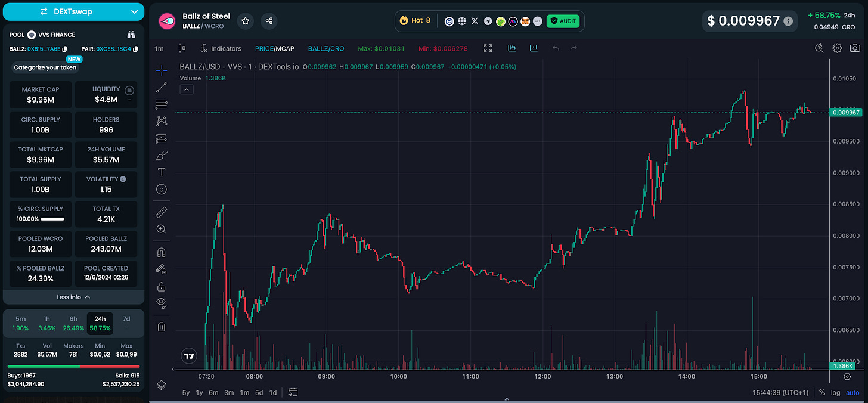868x403 pixels.
Task: Toggle stay-in-drawing-mode pencil lock
Action: point(162,269)
